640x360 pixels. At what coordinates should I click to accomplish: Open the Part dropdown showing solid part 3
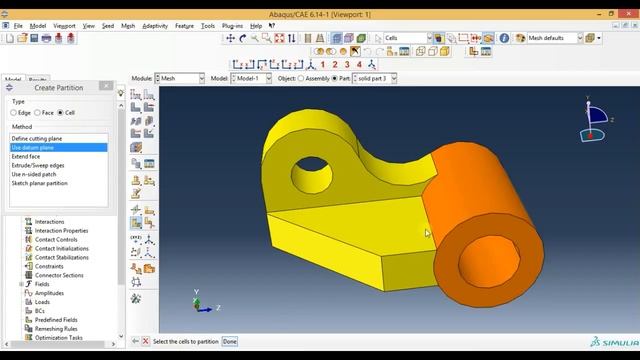[x=374, y=78]
